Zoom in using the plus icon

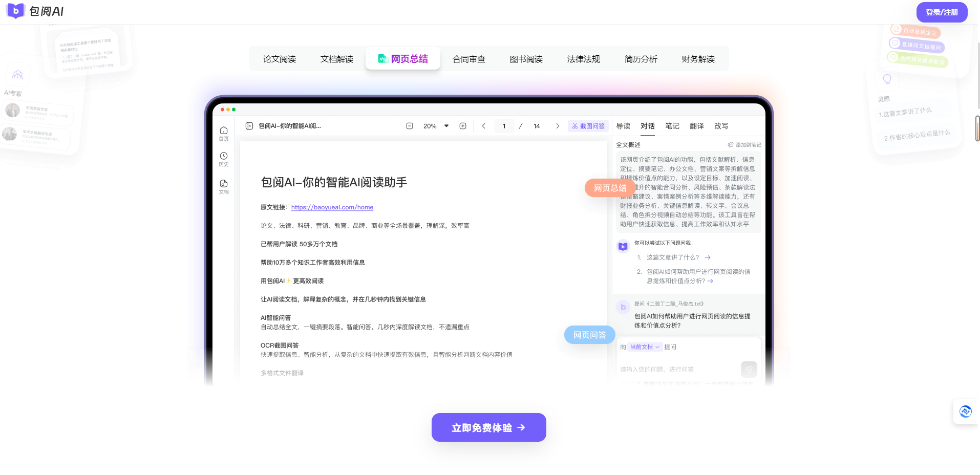[x=463, y=125]
